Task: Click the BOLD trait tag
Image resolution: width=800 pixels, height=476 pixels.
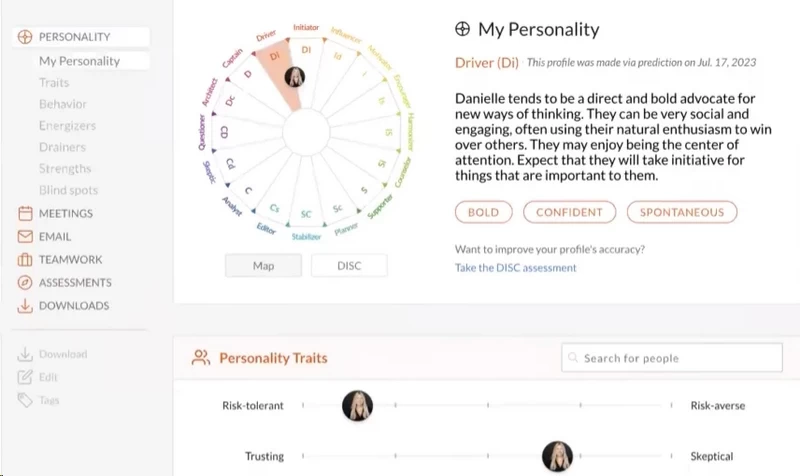Action: 484,212
